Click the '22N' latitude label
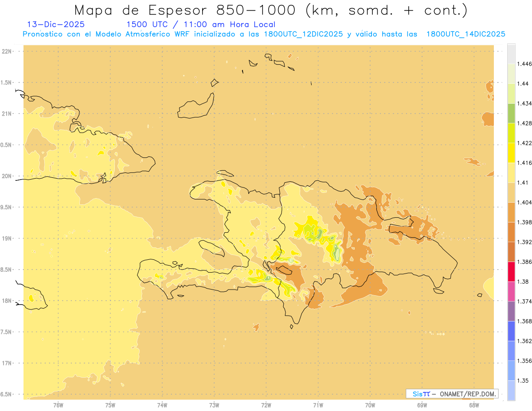The width and height of the screenshot is (532, 411). pos(7,51)
